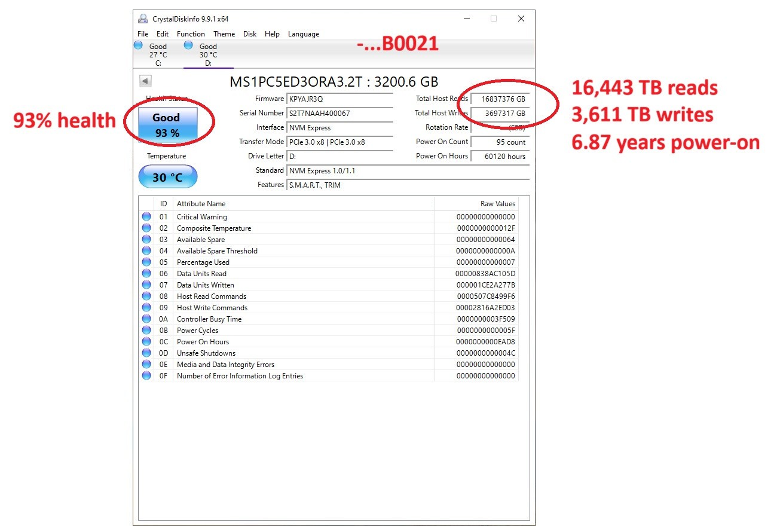Click status orb for Critical Warning row

coord(146,217)
